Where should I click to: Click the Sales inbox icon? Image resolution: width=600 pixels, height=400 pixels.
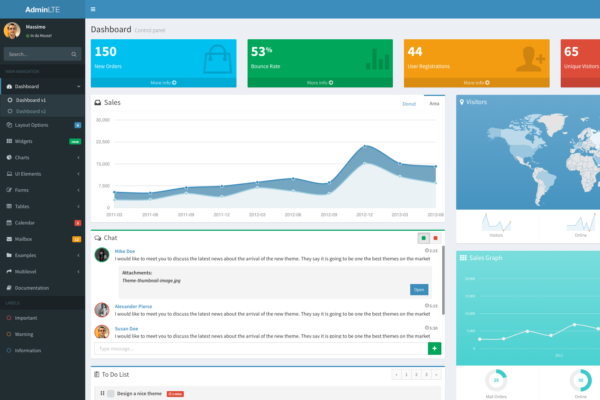click(98, 103)
